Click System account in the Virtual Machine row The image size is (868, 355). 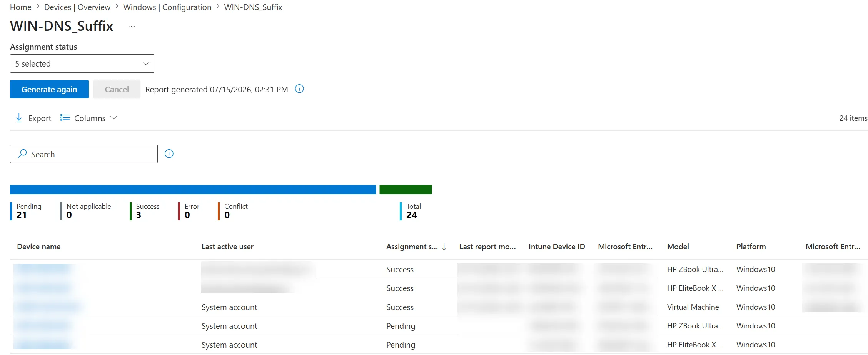click(x=229, y=307)
